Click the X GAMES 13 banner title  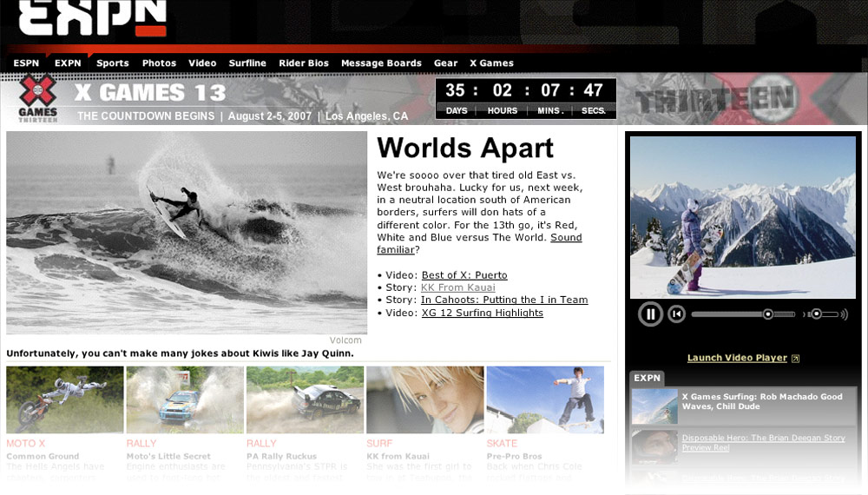point(150,92)
